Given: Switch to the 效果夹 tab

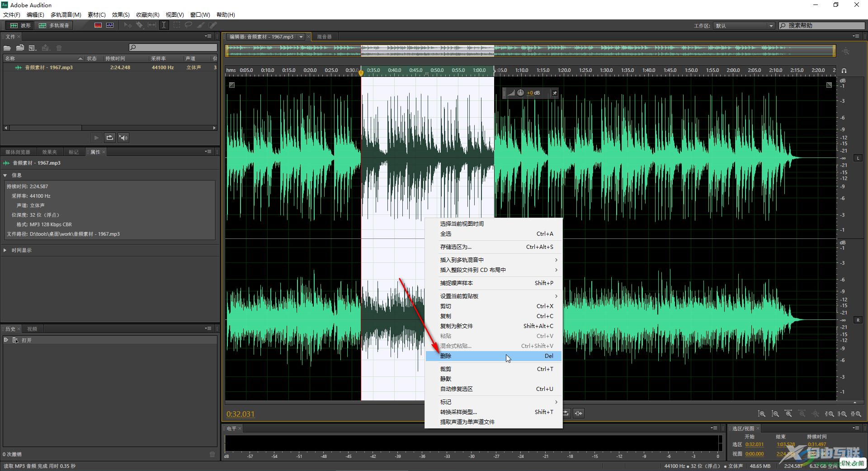Looking at the screenshot, I should coord(50,152).
